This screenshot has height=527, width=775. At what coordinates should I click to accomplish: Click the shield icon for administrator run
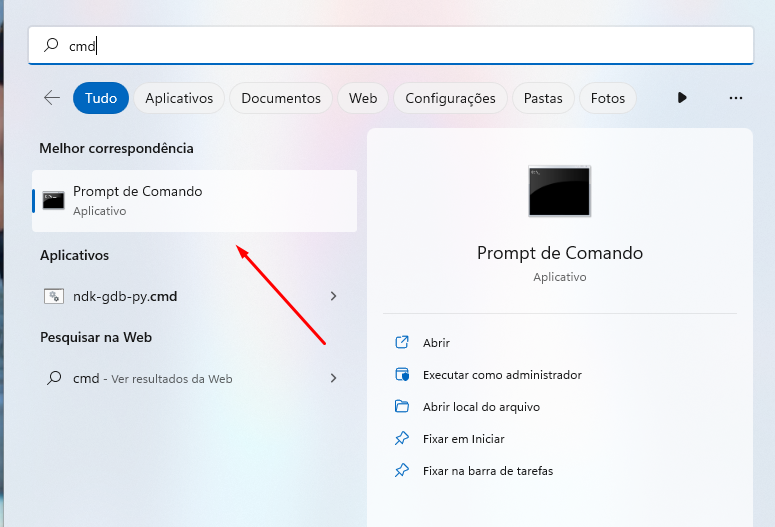(402, 374)
